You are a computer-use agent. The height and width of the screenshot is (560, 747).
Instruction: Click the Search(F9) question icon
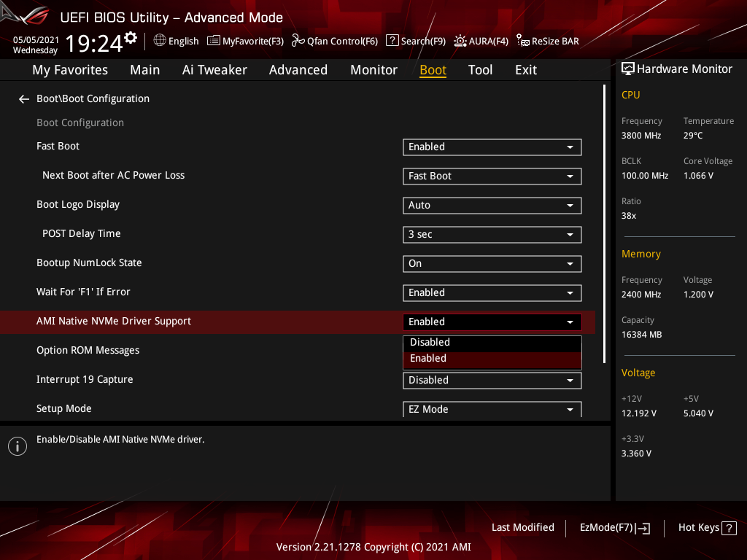(x=392, y=41)
